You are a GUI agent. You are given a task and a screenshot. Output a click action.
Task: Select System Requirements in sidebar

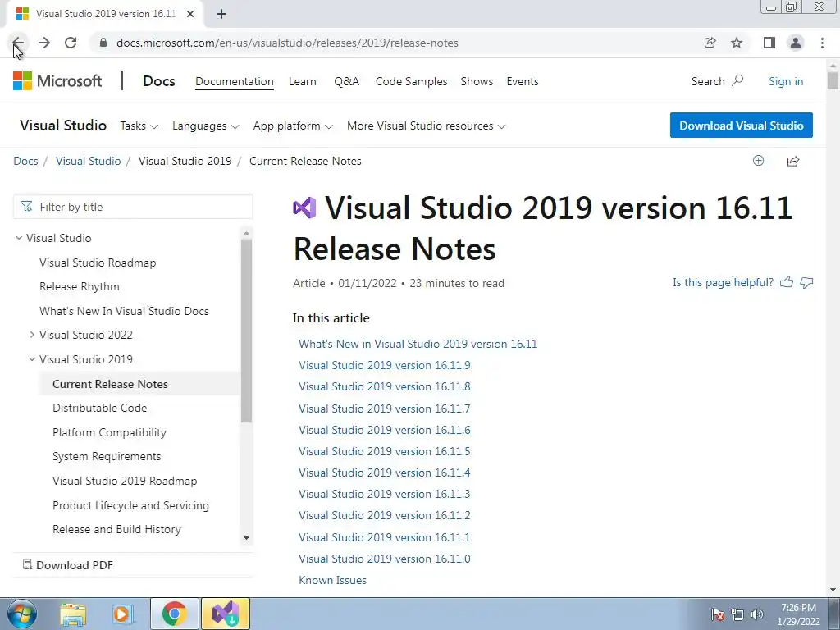[107, 456]
